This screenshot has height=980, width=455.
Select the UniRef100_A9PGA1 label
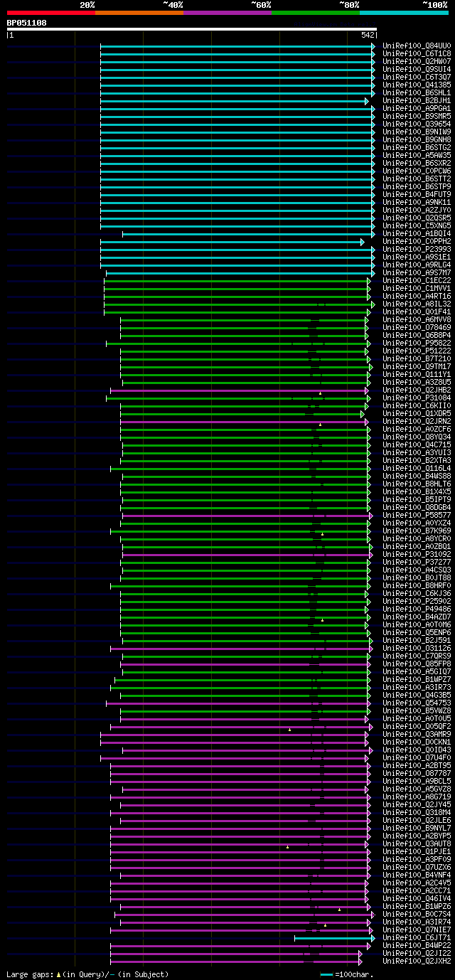pyautogui.click(x=417, y=108)
